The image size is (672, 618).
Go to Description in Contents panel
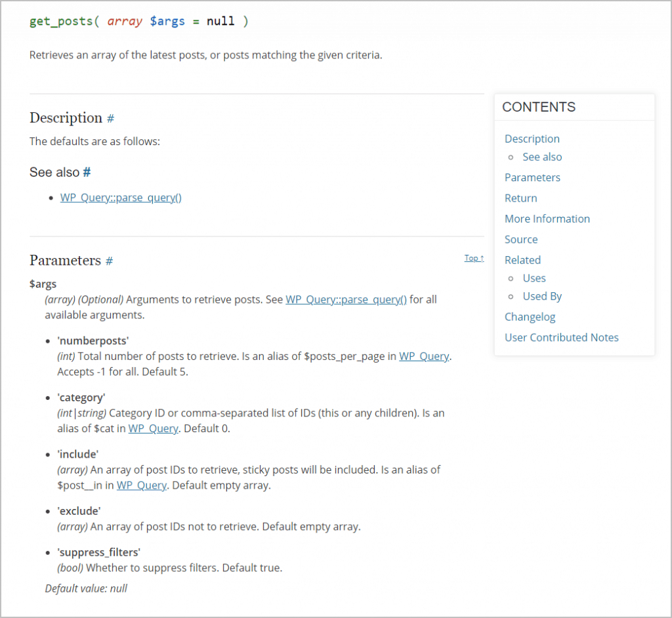tap(532, 139)
